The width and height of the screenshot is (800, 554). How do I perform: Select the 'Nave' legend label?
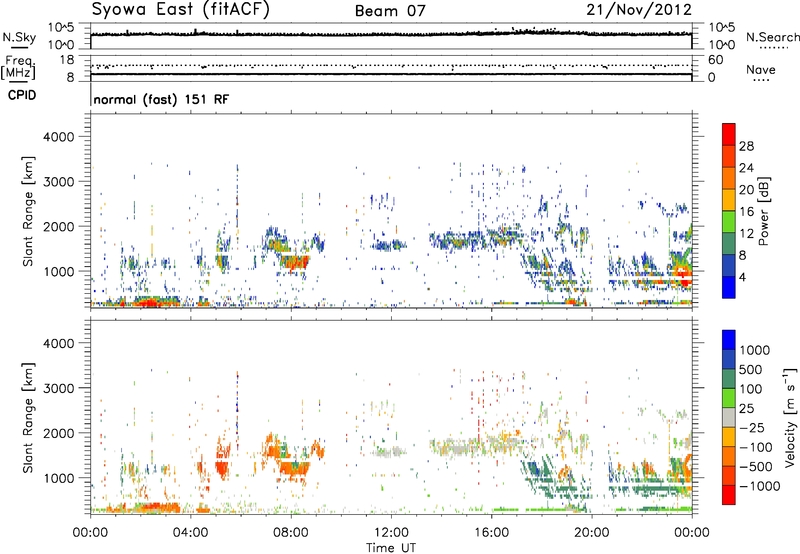pos(761,70)
